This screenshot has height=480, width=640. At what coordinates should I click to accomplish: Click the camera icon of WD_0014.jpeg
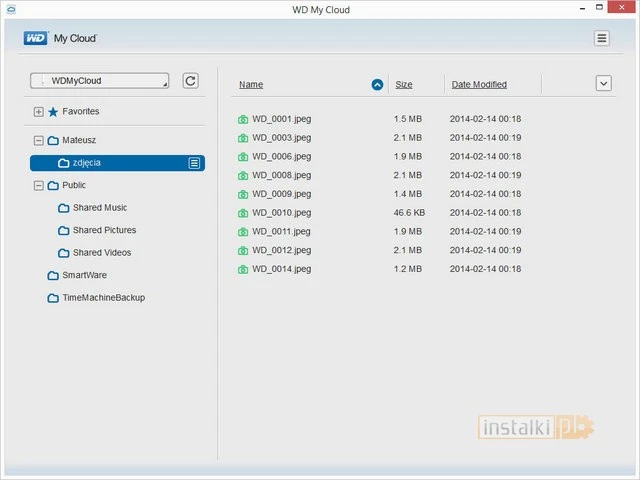(x=243, y=270)
